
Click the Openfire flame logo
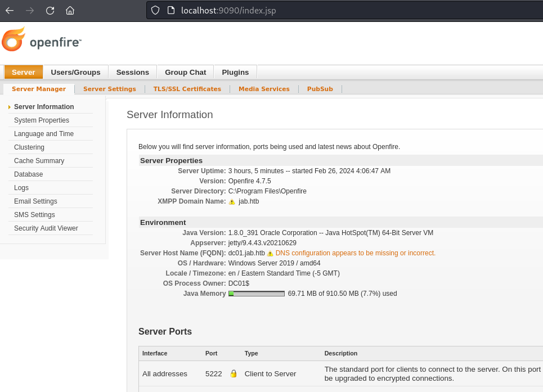pyautogui.click(x=14, y=39)
